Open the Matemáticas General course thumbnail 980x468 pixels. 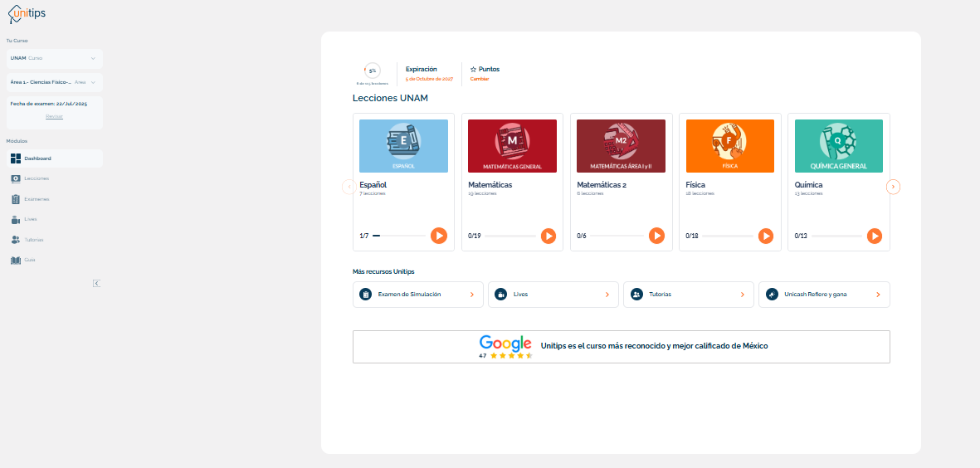click(x=513, y=145)
